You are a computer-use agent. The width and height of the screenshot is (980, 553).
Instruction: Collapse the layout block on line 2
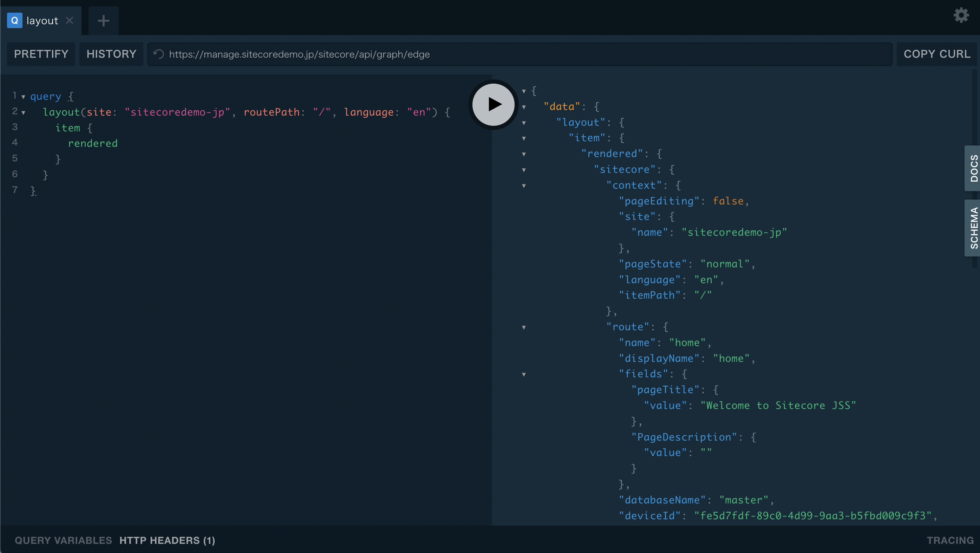coord(23,113)
